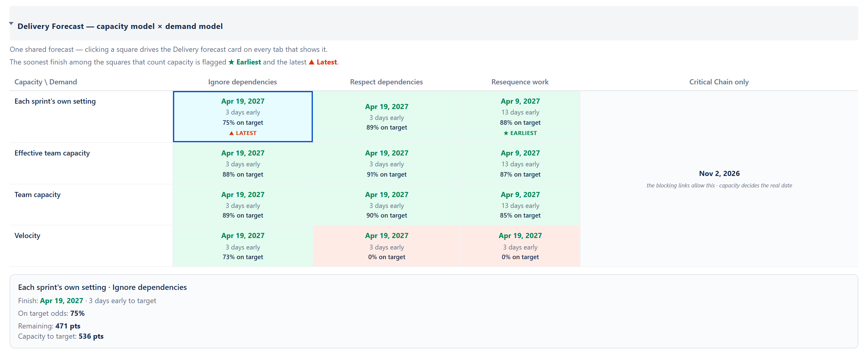Click the red triangle Latest legend in description
868x361 pixels.
[x=323, y=62]
